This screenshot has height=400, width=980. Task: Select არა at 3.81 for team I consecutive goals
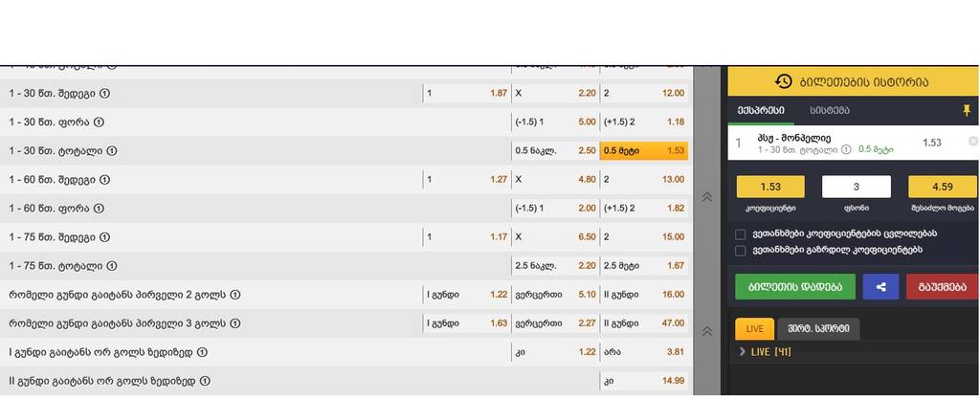click(644, 352)
